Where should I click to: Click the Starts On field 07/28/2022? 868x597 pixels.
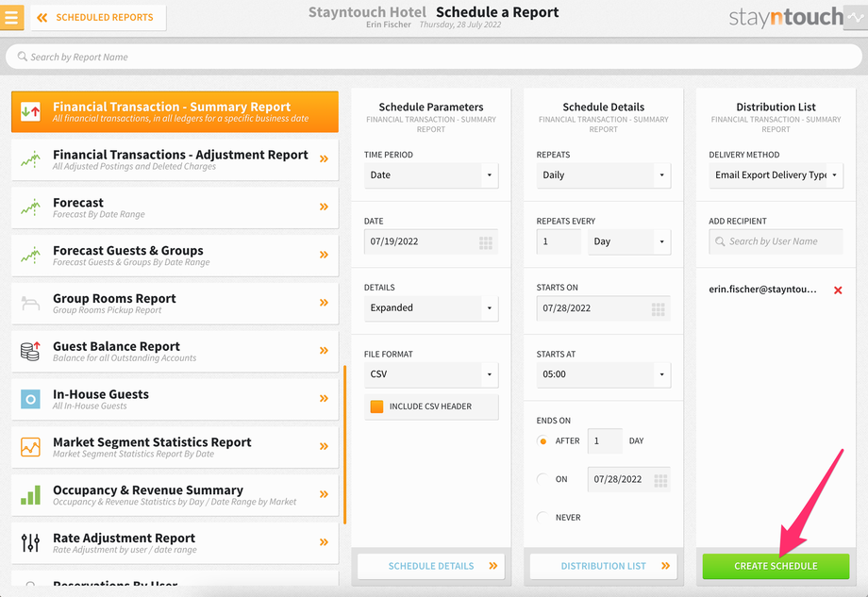[604, 308]
